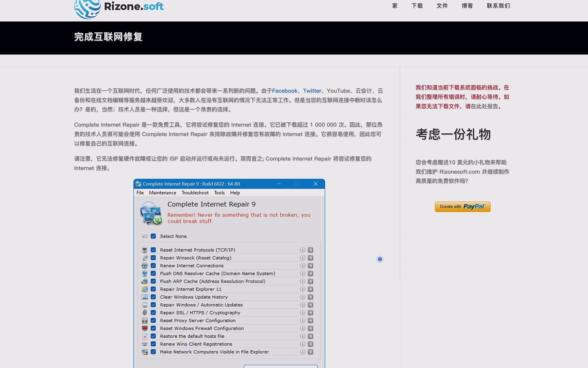Run Clear Windows Update History arrow
Viewport: 588px width, 368px height.
click(x=310, y=297)
